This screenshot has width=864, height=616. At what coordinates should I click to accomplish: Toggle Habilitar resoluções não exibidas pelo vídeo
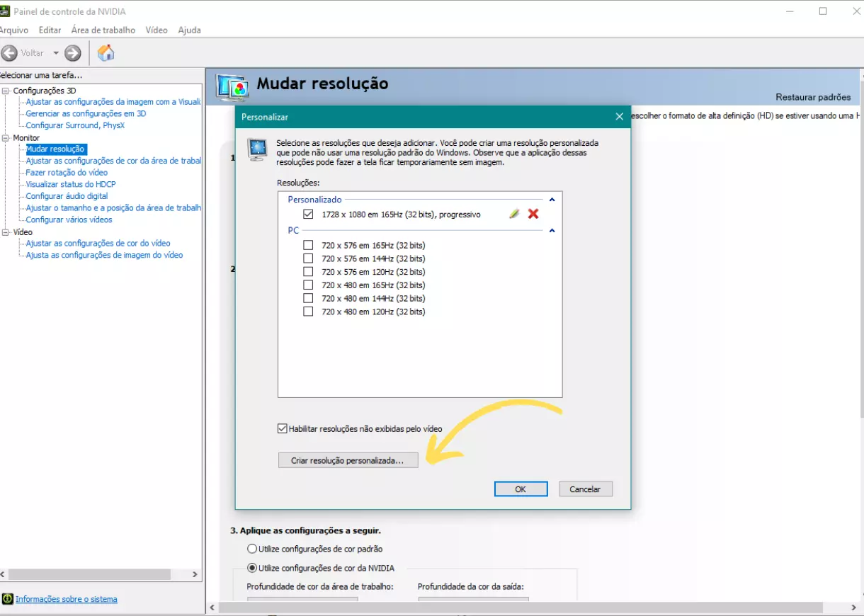pos(283,428)
